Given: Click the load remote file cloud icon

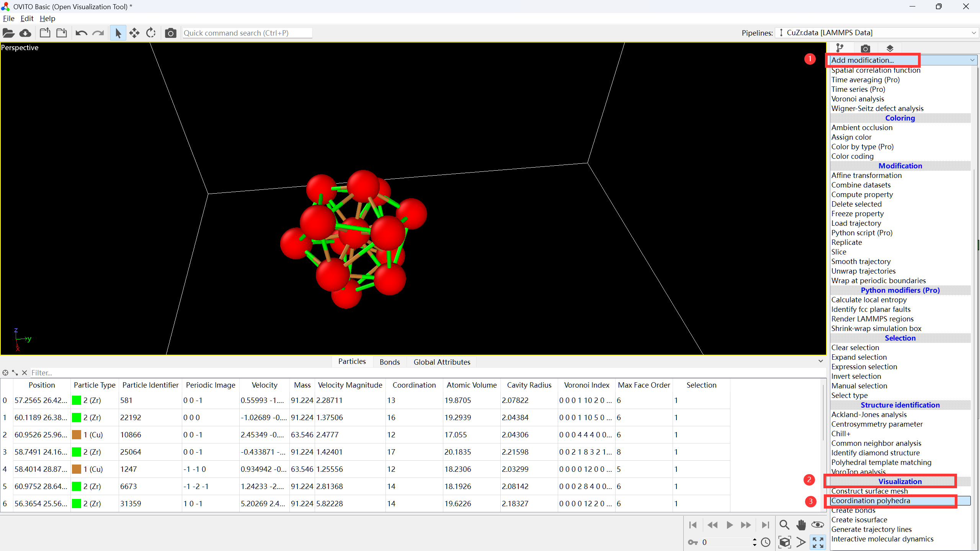Looking at the screenshot, I should [x=25, y=33].
